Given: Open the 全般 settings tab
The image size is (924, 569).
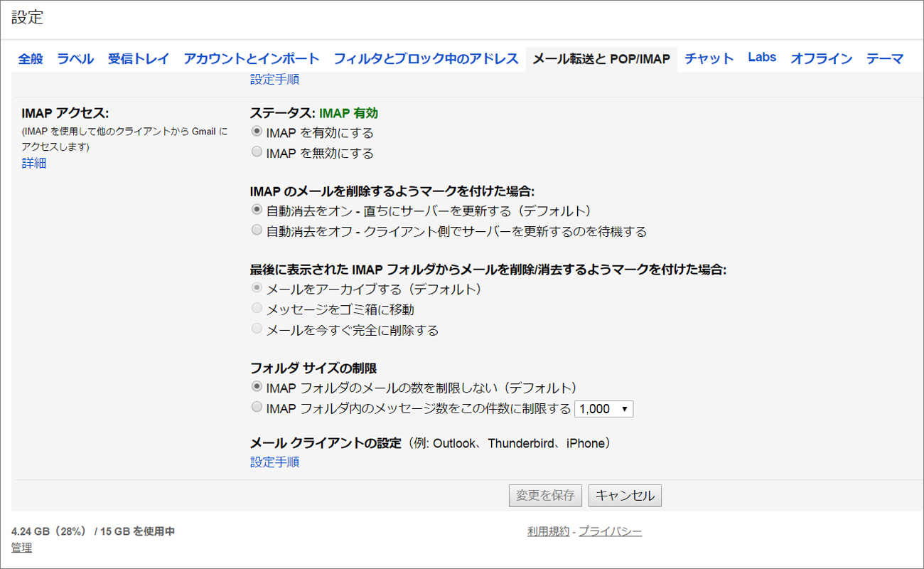Looking at the screenshot, I should (31, 59).
